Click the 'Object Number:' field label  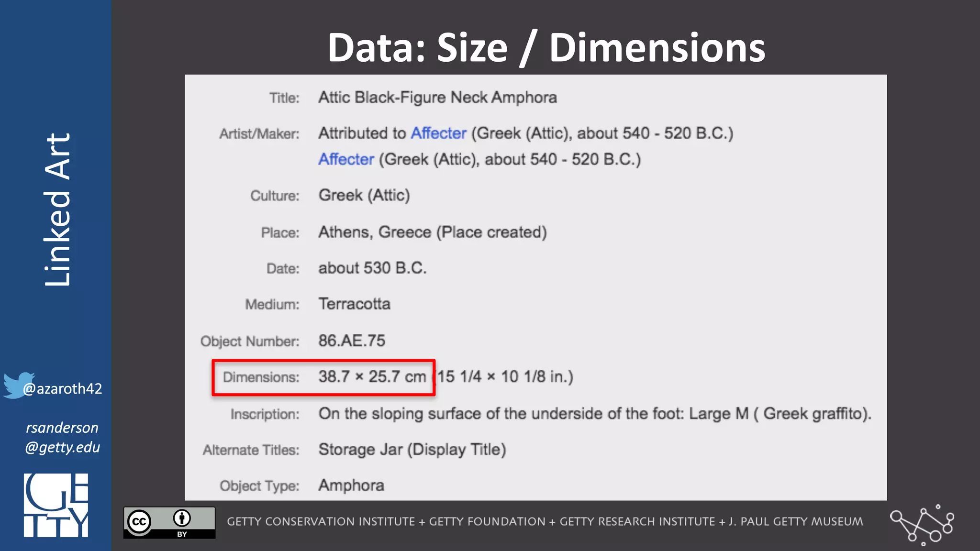point(250,342)
